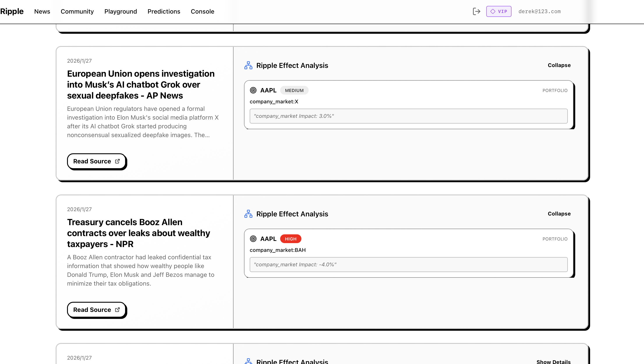
Task: Click the Ripple Effect Analysis network icon on Grok story
Action: pyautogui.click(x=248, y=65)
